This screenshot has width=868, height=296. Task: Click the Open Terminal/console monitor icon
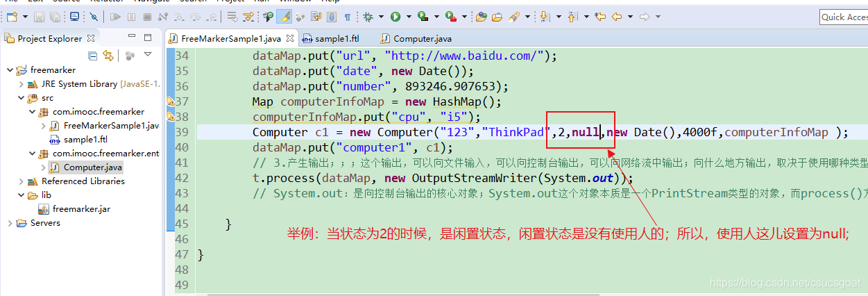pyautogui.click(x=74, y=17)
